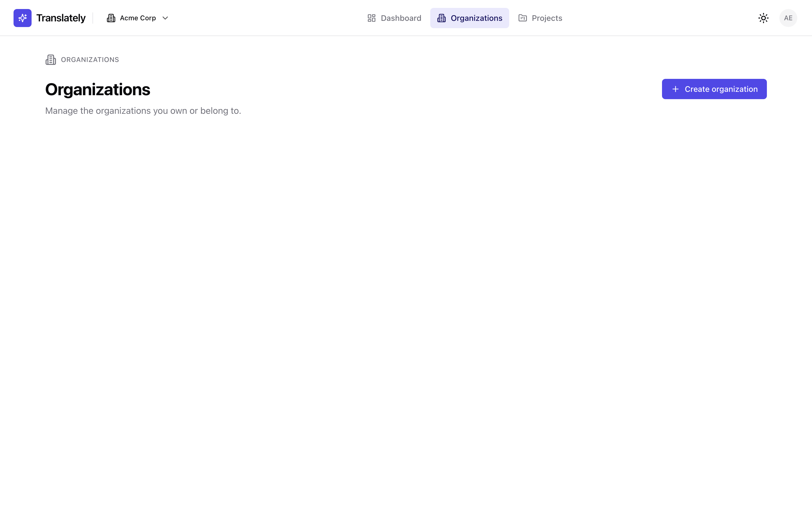
Task: Click the Dashboard grid icon
Action: coord(371,18)
